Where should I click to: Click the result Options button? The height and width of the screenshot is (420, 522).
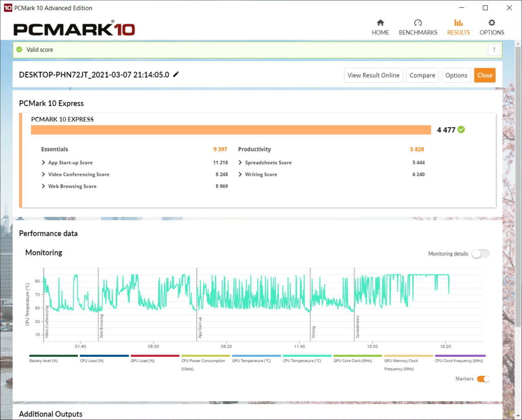tap(456, 75)
